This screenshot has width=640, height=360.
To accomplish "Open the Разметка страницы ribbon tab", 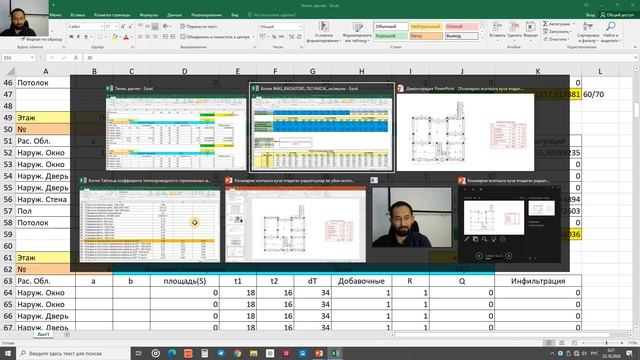I will [112, 15].
